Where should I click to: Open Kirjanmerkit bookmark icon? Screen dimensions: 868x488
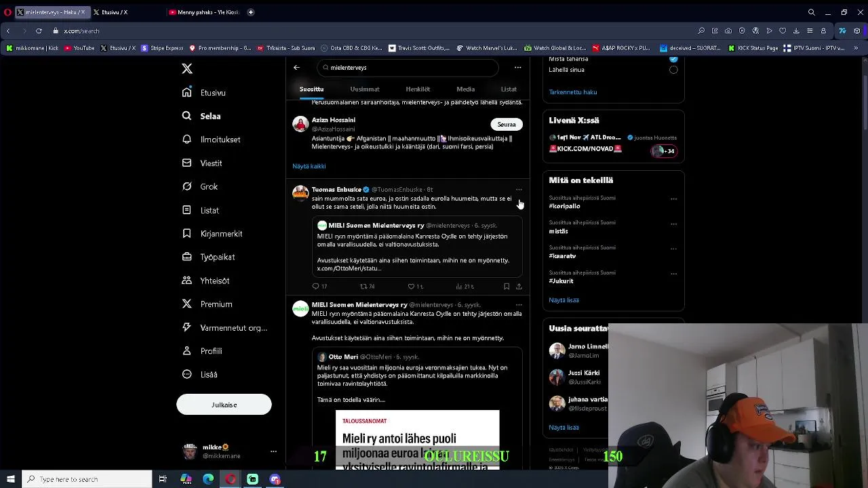186,233
